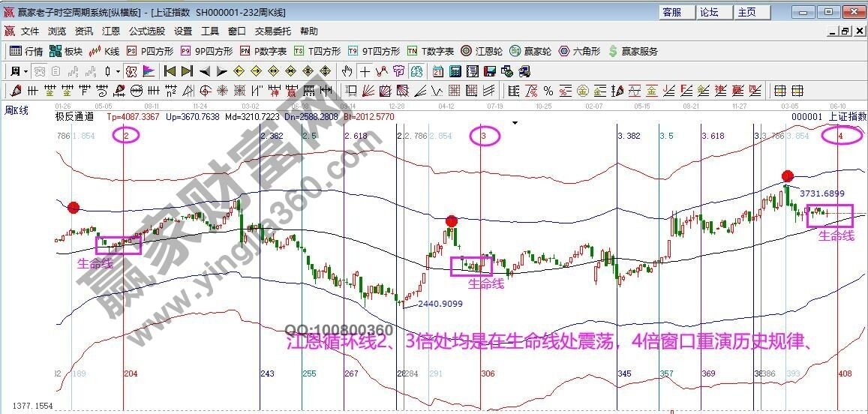Expand the 月 period dropdown arrow
The height and width of the screenshot is (414, 868).
pos(25,71)
